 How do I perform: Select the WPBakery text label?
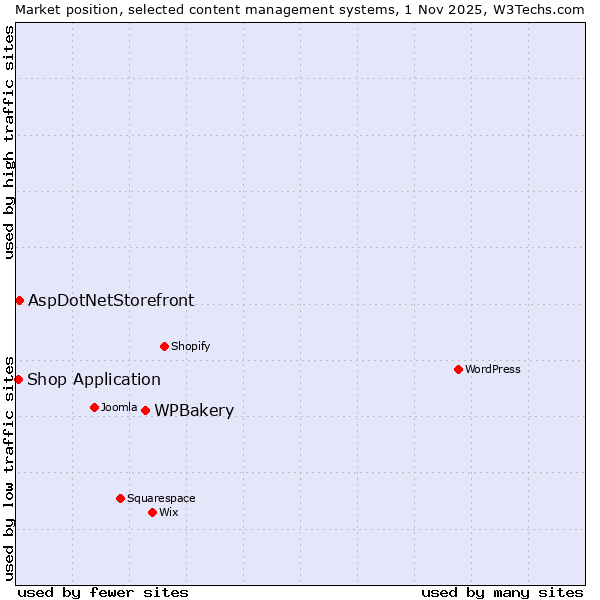tap(194, 411)
